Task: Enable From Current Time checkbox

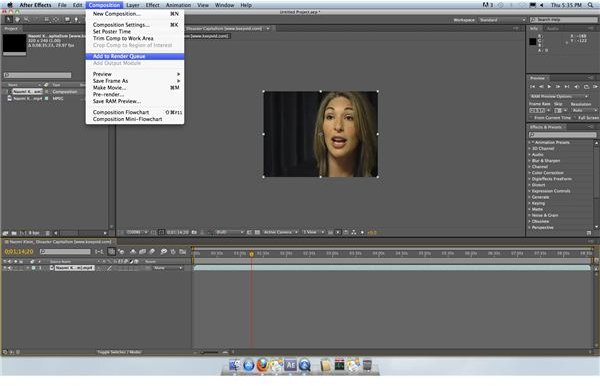Action: click(532, 118)
